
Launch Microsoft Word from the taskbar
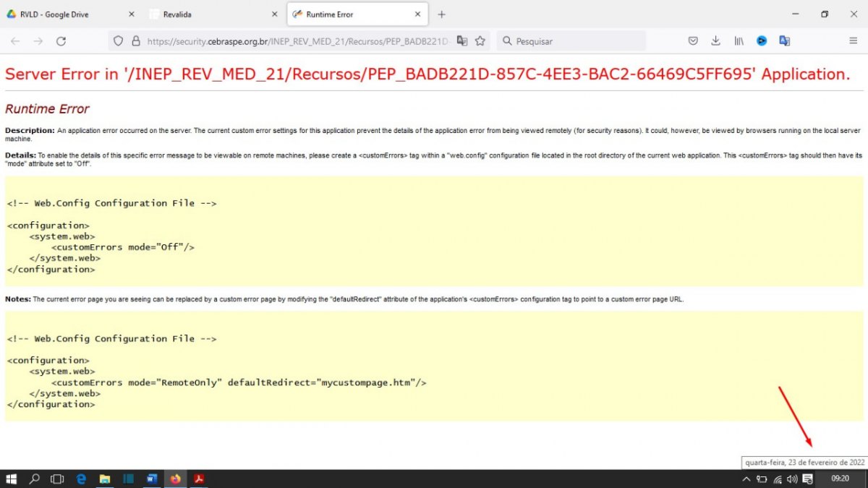pyautogui.click(x=152, y=479)
